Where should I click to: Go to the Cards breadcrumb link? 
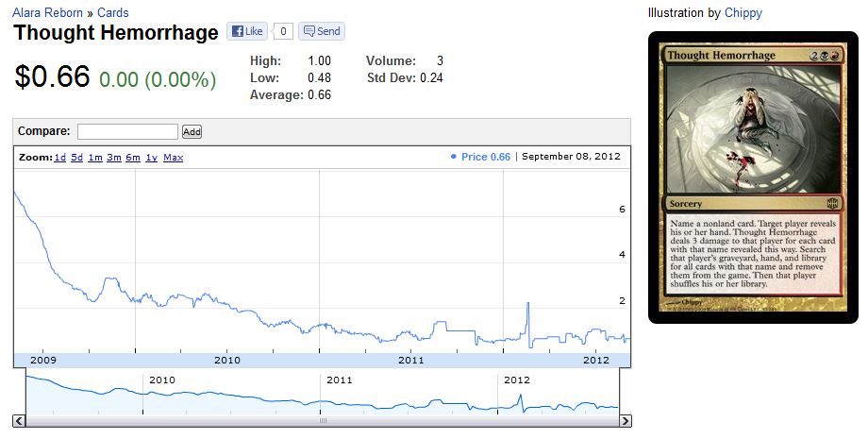pyautogui.click(x=113, y=13)
